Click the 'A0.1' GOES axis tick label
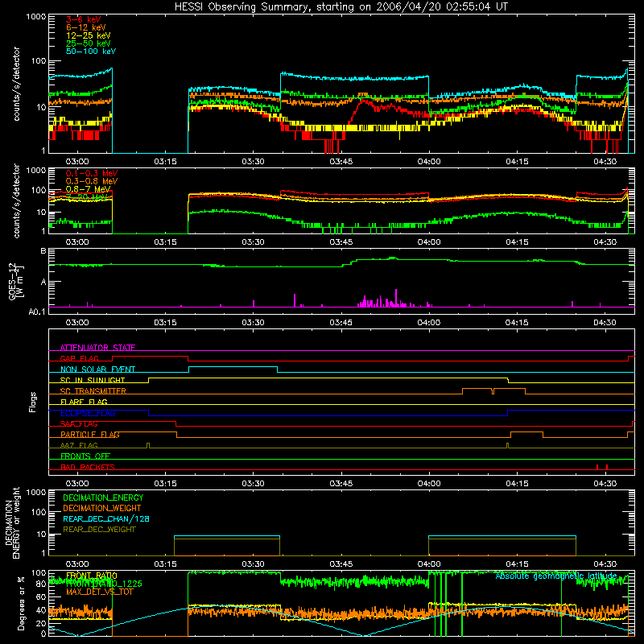The image size is (644, 644). [38, 312]
